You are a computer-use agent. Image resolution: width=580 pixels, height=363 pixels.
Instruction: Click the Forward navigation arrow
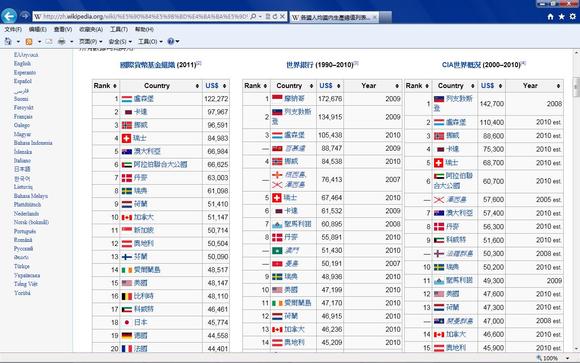point(24,16)
